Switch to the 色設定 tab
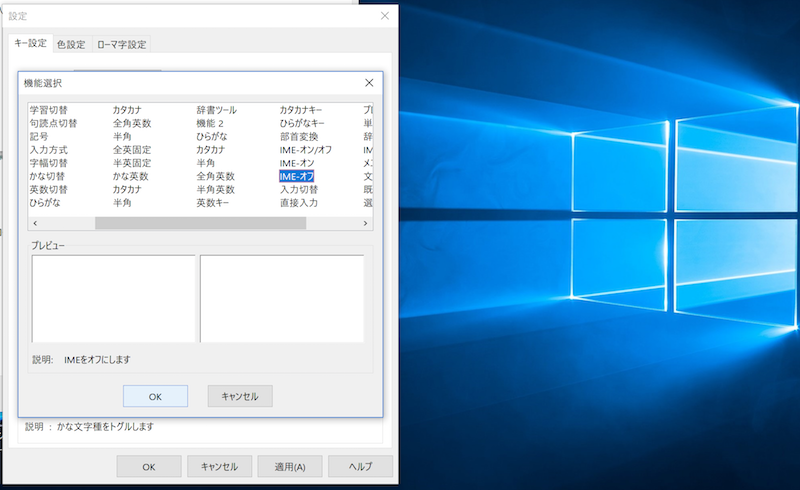Image resolution: width=800 pixels, height=490 pixels. click(x=71, y=44)
